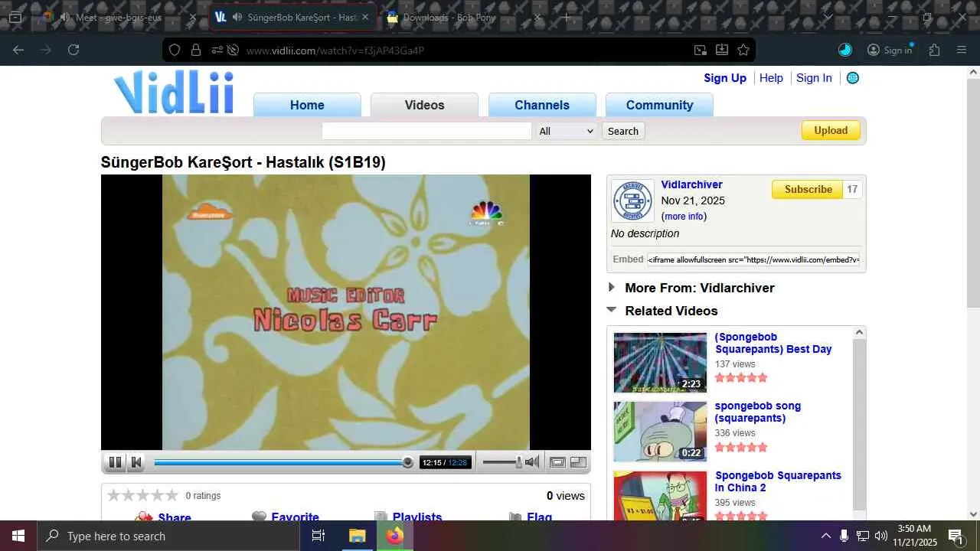The width and height of the screenshot is (980, 551).
Task: Switch to the Meet browser tab
Action: tap(119, 17)
